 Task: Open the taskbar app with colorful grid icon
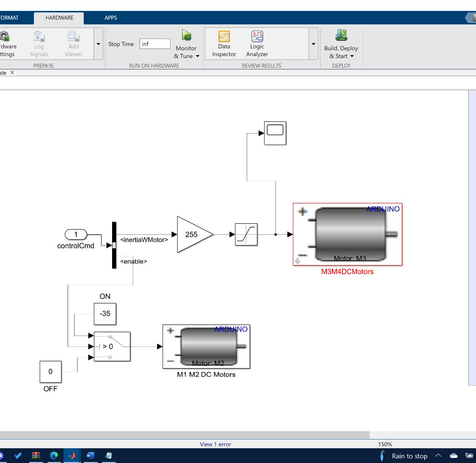(36, 455)
